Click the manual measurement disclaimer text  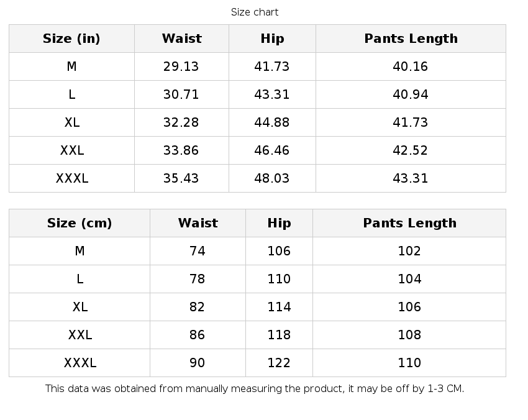(255, 389)
